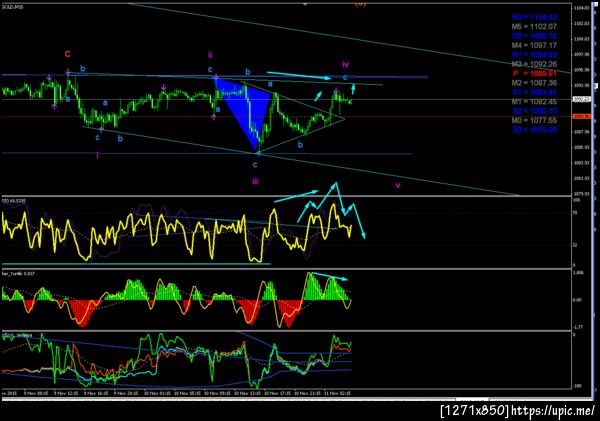Click the 11 Nov 02:15 time axis label
Screen dimensions: 600x421
tap(337, 393)
